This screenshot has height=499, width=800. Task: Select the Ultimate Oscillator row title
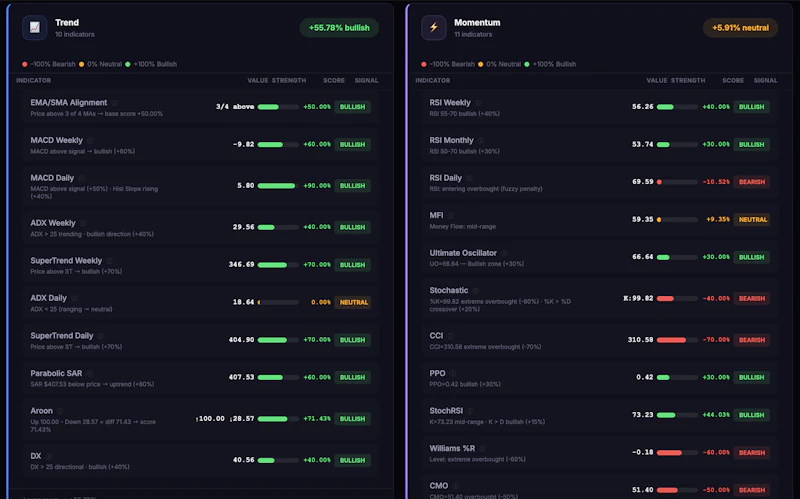463,253
